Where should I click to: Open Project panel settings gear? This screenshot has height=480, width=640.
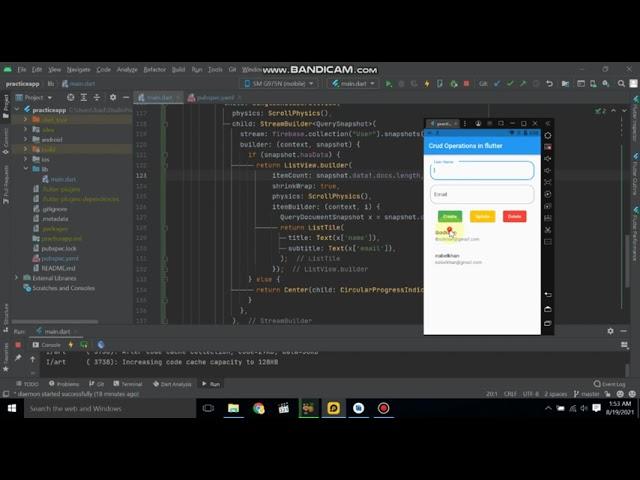pyautogui.click(x=113, y=98)
